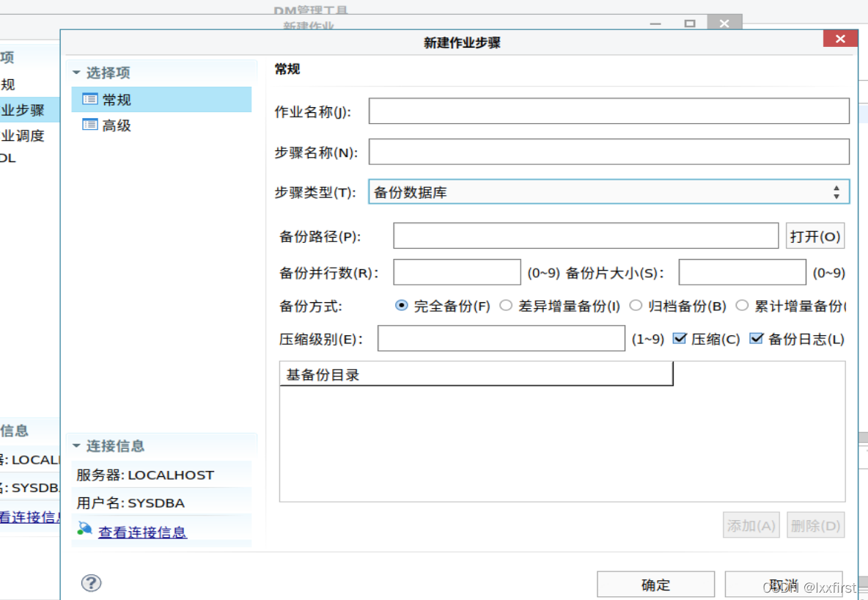This screenshot has width=868, height=600.
Task: Select 作业调度 in the background window
Action: [22, 136]
